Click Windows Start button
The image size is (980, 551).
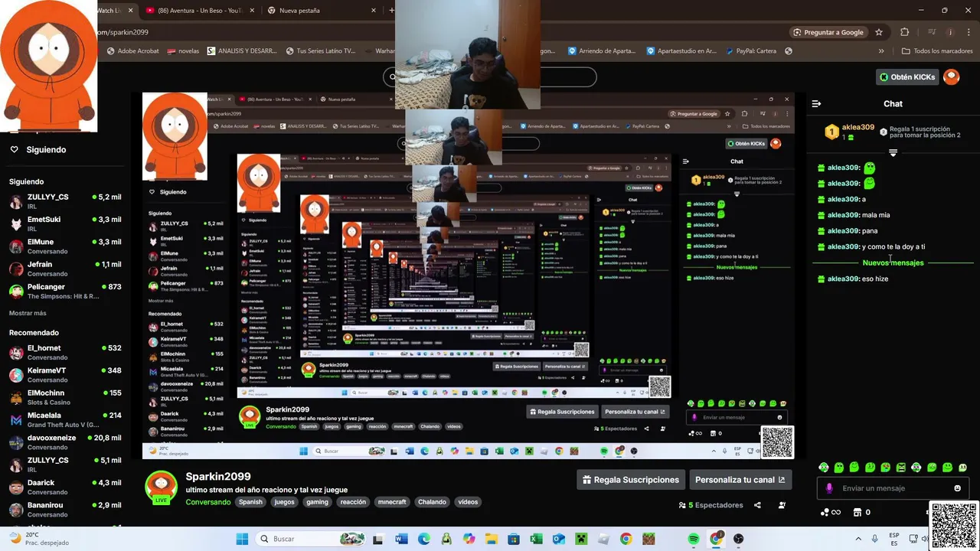click(242, 539)
